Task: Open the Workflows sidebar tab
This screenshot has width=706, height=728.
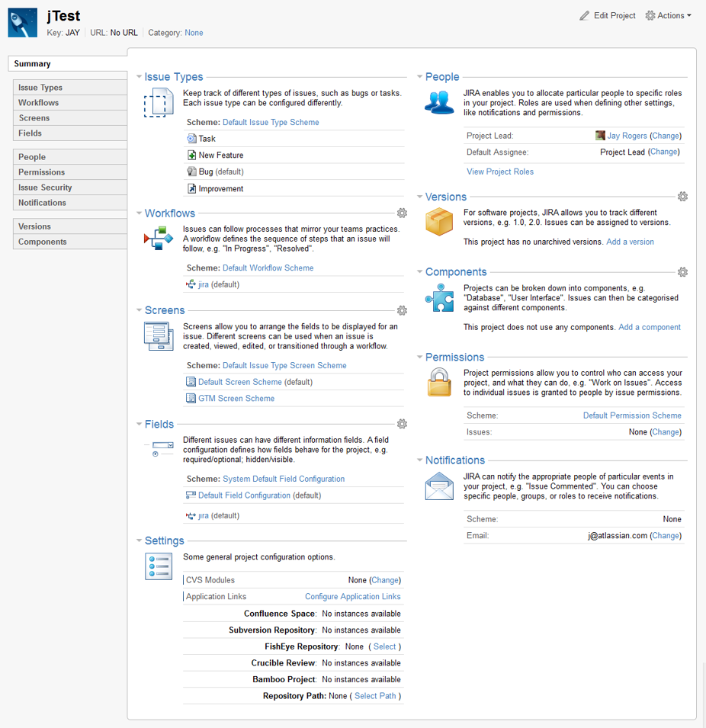Action: point(70,103)
